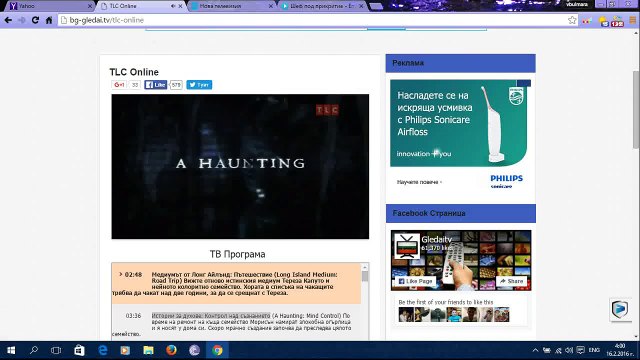The image size is (640, 360).
Task: Click the TV program list scrollbar thumb
Action: click(x=365, y=276)
